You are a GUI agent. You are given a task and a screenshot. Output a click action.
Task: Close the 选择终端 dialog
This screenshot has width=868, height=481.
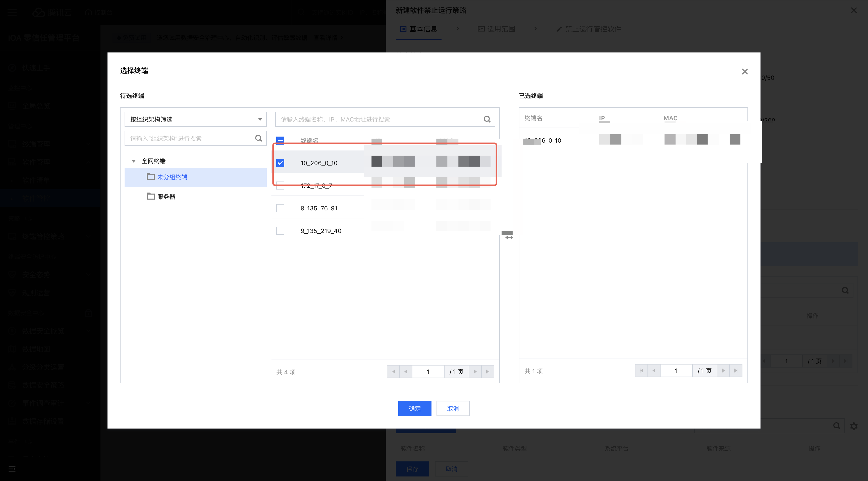point(745,71)
